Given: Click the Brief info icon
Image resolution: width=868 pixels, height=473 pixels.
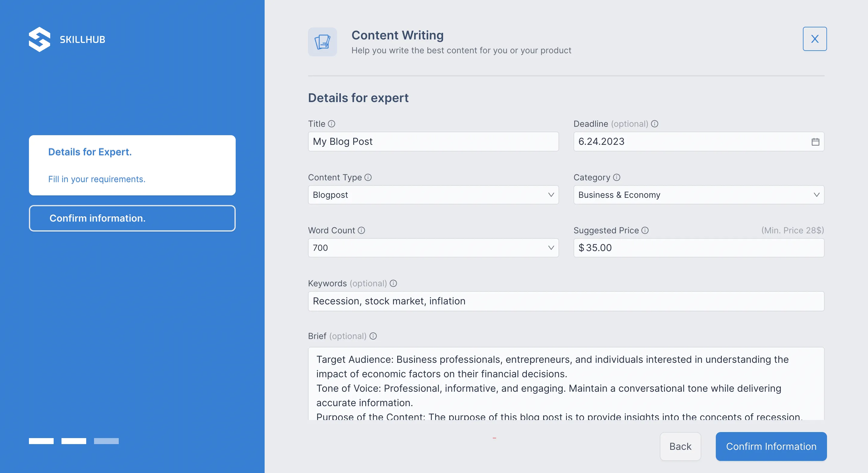Looking at the screenshot, I should click(373, 336).
